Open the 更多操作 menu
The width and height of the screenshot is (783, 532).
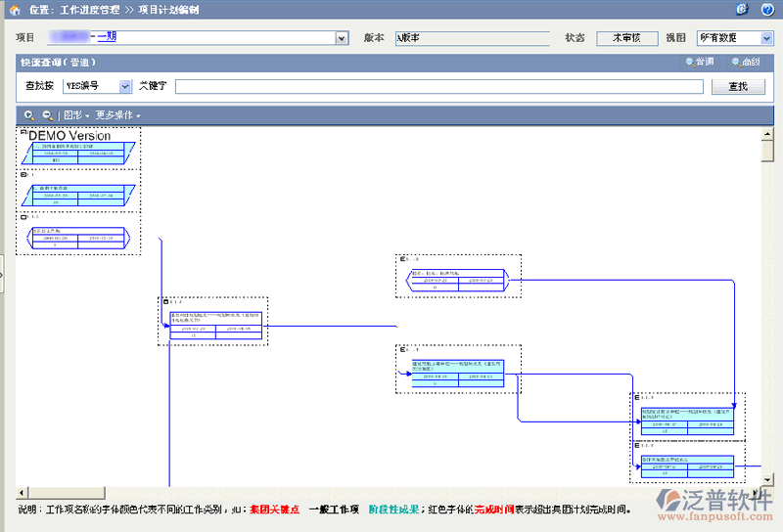pyautogui.click(x=117, y=115)
